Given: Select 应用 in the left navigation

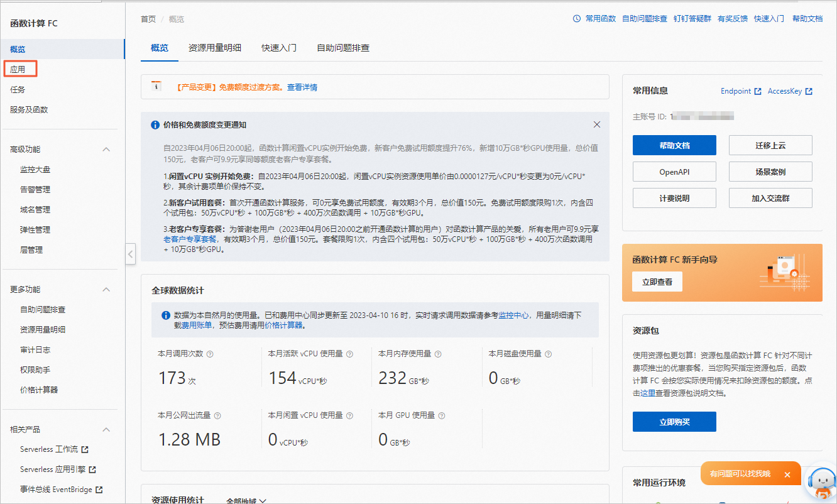Looking at the screenshot, I should 18,69.
